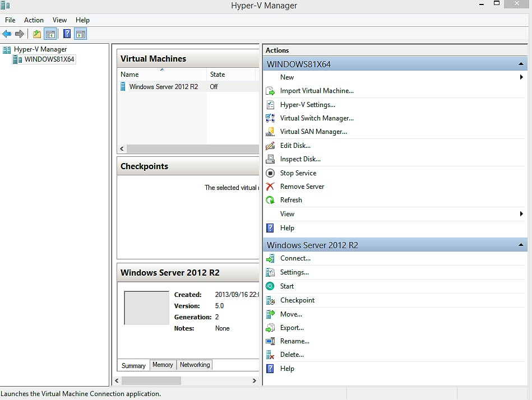Click the Delete... action text
Screen dimensions: 532x400
292,355
